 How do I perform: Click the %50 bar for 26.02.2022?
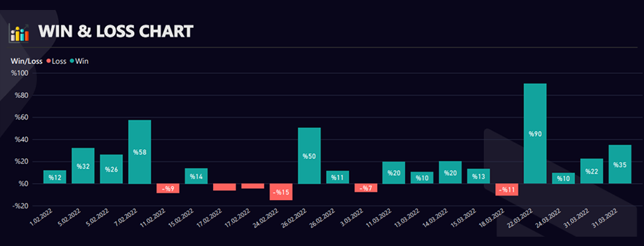click(x=309, y=156)
